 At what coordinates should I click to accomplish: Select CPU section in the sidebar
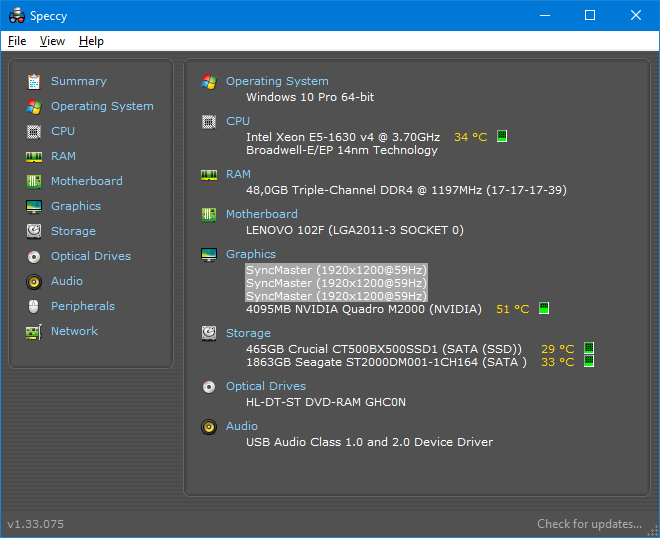(63, 131)
